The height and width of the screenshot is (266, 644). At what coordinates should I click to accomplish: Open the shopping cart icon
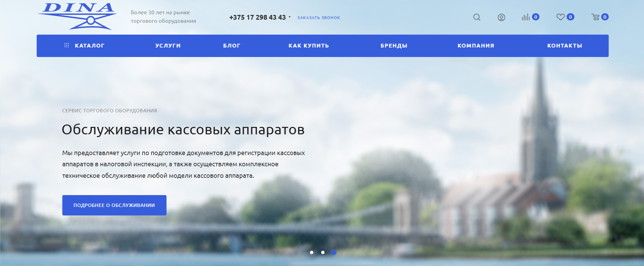coord(595,17)
